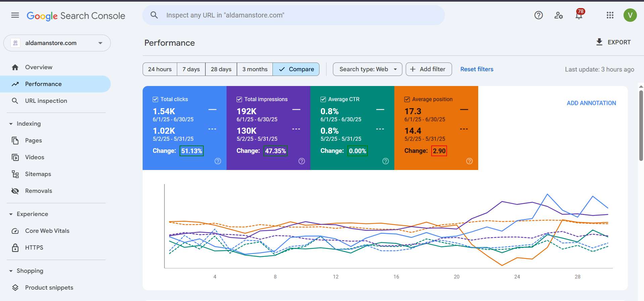The image size is (644, 301).
Task: Open the account avatar V
Action: (630, 15)
